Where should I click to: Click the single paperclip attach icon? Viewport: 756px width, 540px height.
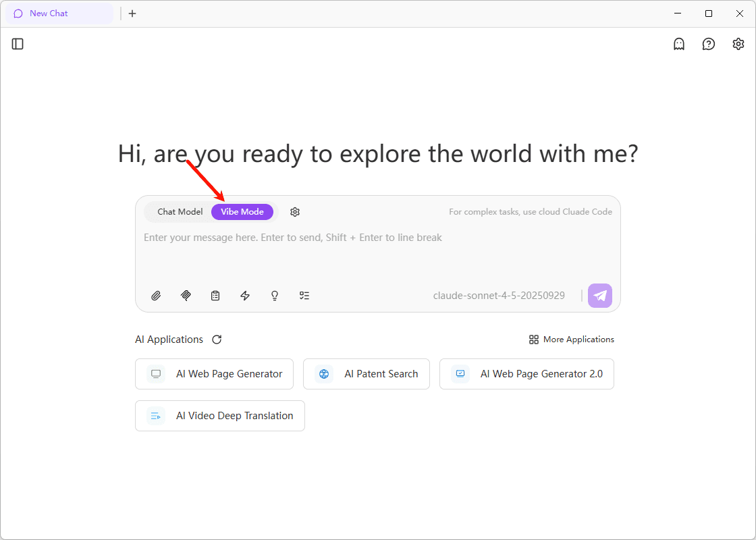click(x=156, y=296)
